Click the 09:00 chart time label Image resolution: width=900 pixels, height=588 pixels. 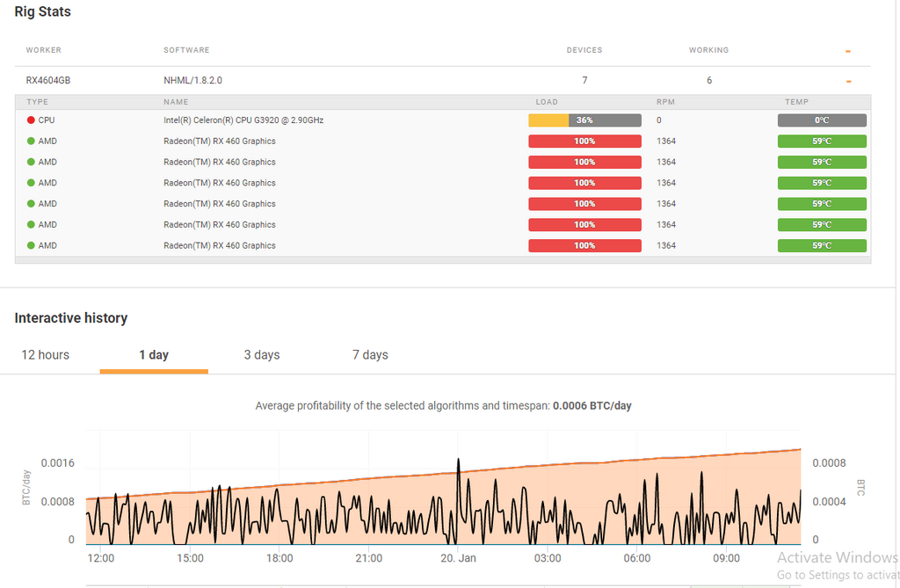(726, 558)
